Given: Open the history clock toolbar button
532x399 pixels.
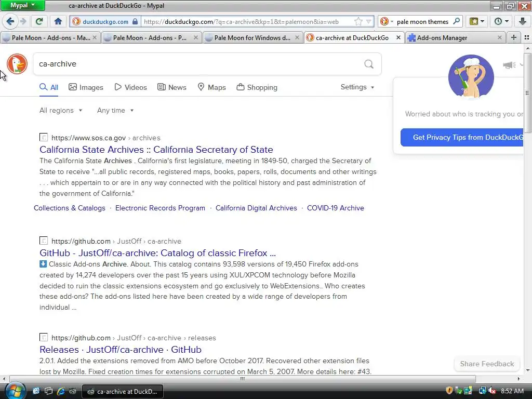Looking at the screenshot, I should (x=501, y=21).
